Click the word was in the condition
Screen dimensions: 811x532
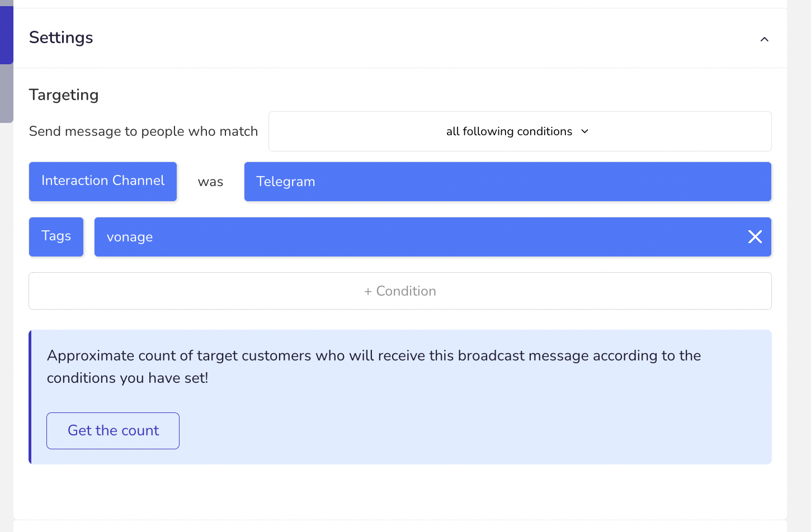[x=210, y=182]
